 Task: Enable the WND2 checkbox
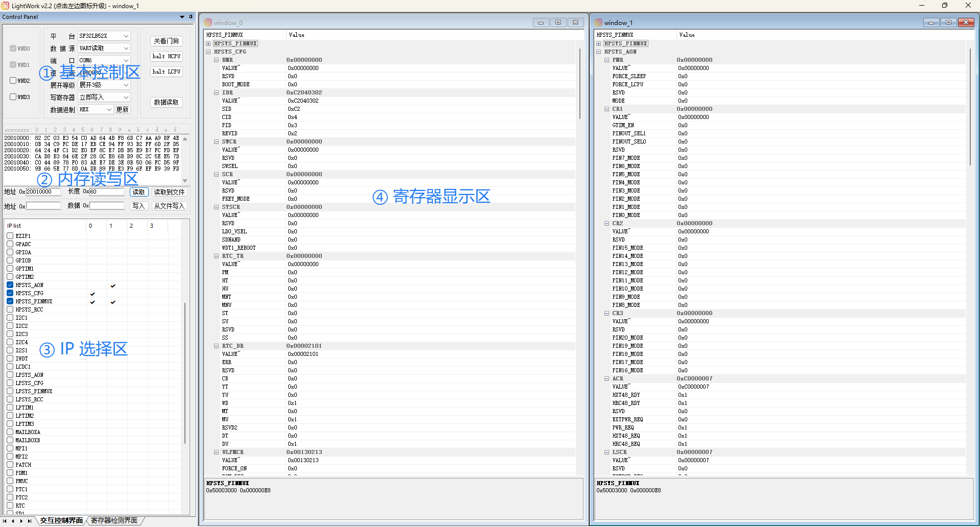pyautogui.click(x=12, y=80)
